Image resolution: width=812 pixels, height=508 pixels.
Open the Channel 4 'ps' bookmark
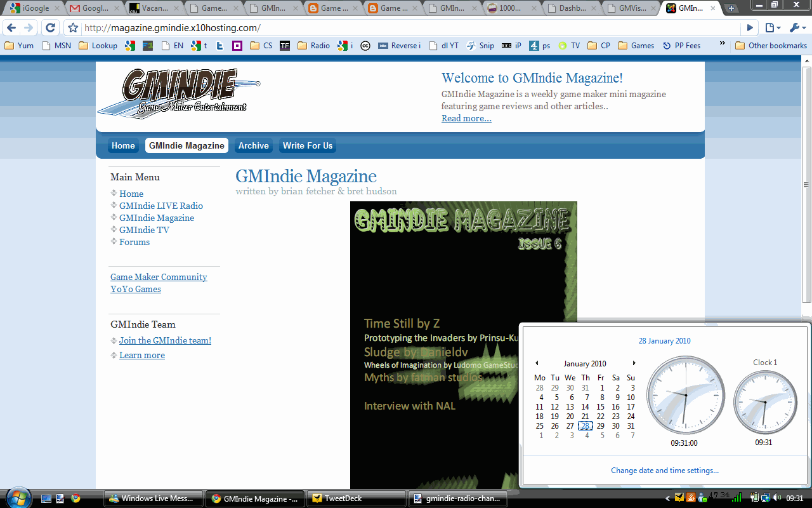(x=540, y=46)
